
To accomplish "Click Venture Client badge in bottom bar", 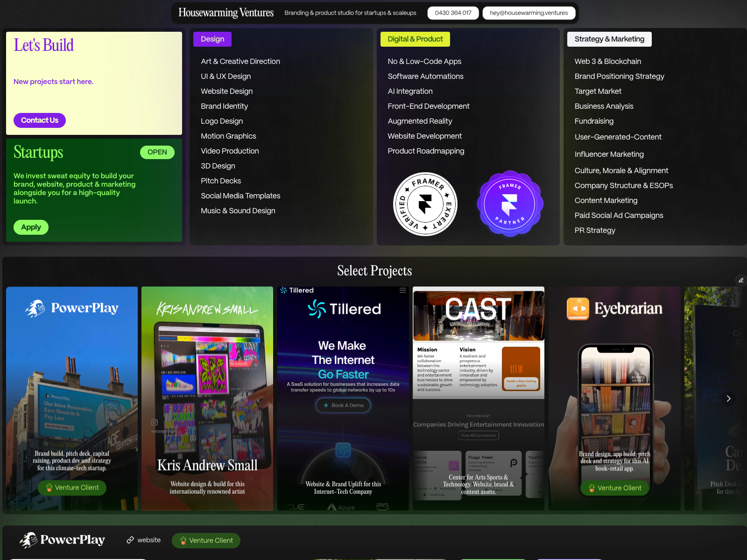I will click(x=206, y=540).
